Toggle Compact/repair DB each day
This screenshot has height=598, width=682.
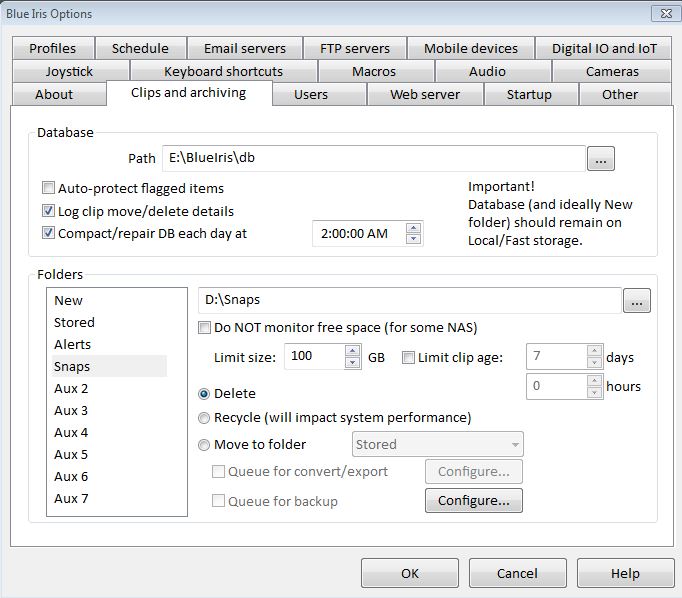(x=48, y=233)
